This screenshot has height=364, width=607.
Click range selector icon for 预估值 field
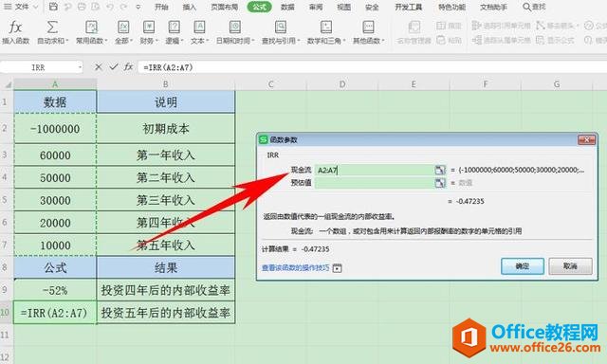[440, 183]
